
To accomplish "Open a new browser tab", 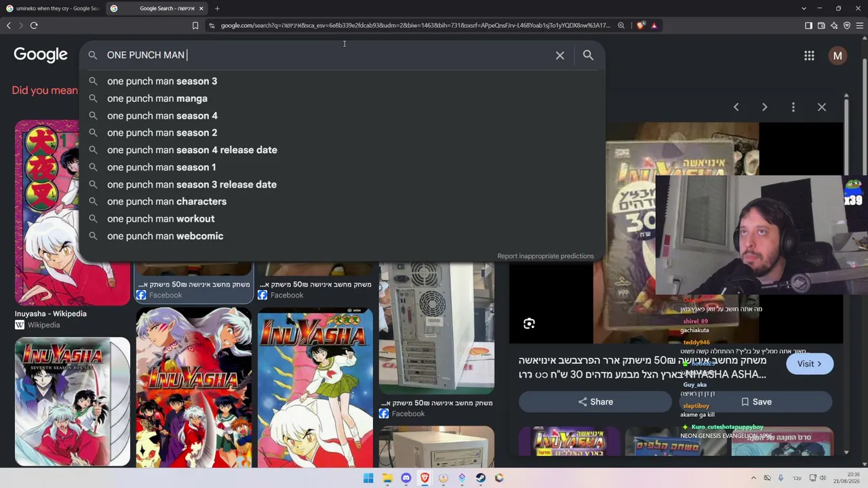I will [x=217, y=8].
